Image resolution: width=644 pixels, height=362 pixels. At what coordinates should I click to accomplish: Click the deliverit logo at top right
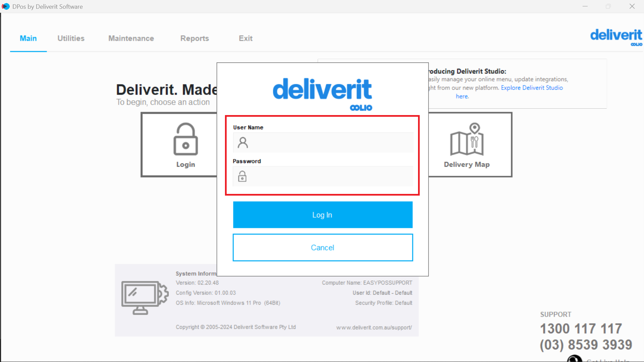(x=615, y=36)
